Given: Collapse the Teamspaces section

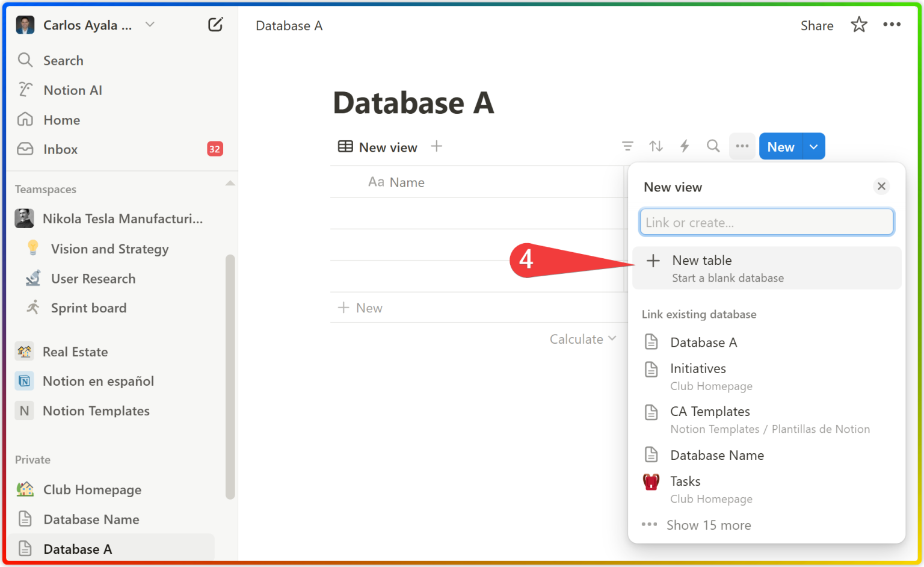Looking at the screenshot, I should click(x=229, y=183).
